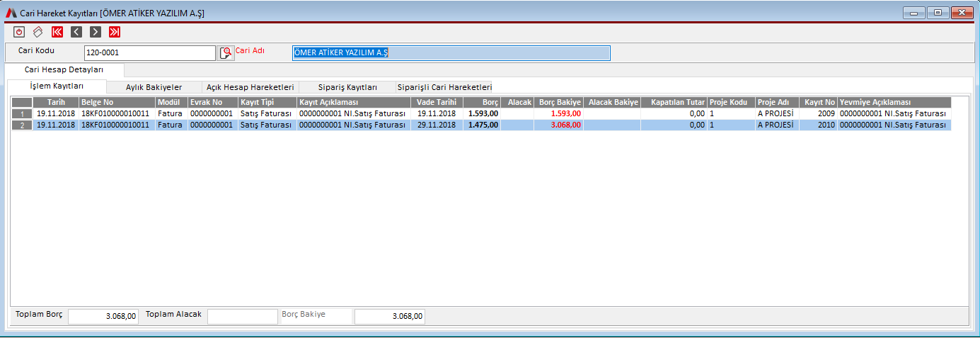Click the Toplam Borç total field
This screenshot has height=338, width=980.
tap(103, 317)
